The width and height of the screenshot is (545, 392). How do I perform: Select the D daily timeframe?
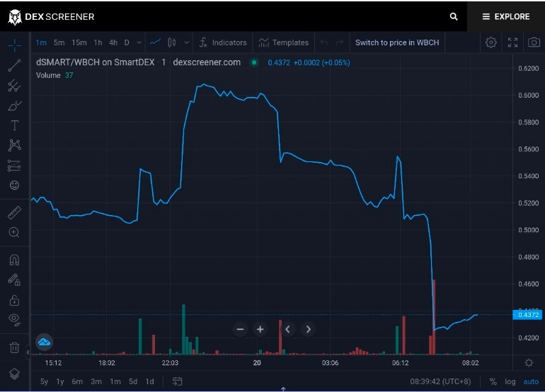coord(127,42)
